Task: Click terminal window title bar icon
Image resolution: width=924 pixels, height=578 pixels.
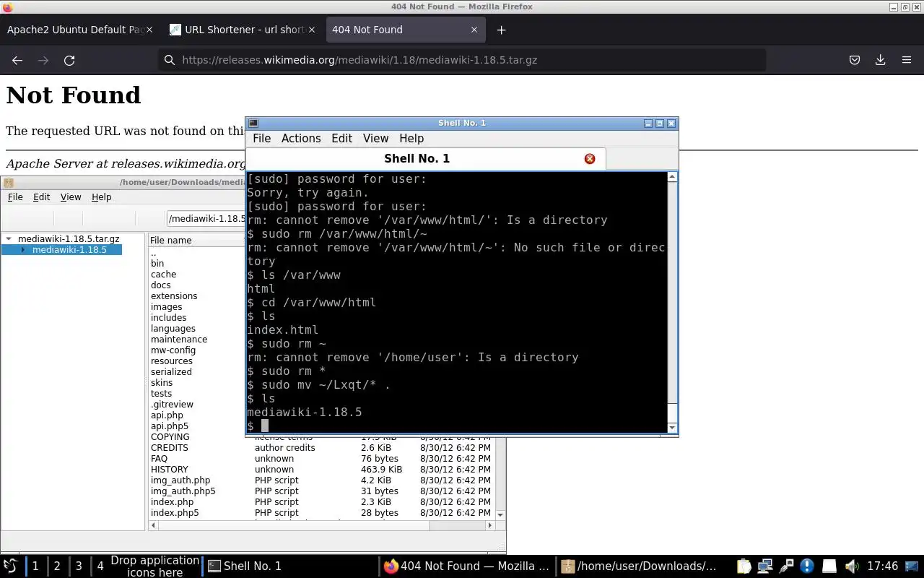Action: click(253, 124)
